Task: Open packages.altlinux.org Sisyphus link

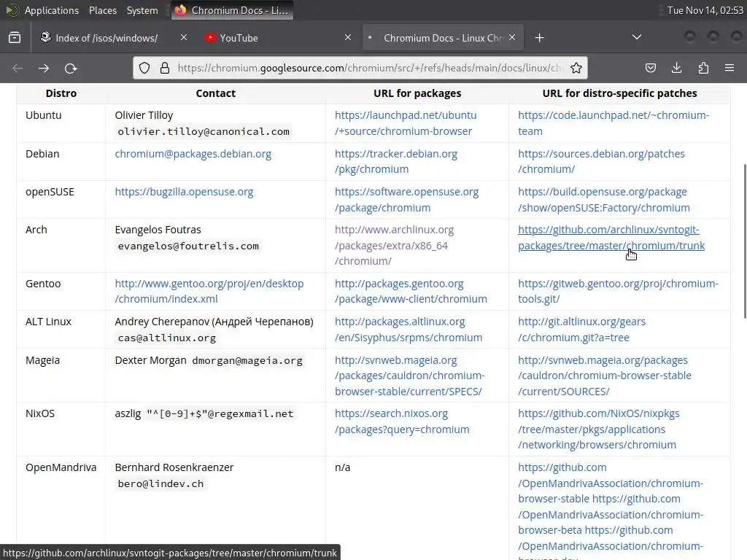Action: pos(409,330)
